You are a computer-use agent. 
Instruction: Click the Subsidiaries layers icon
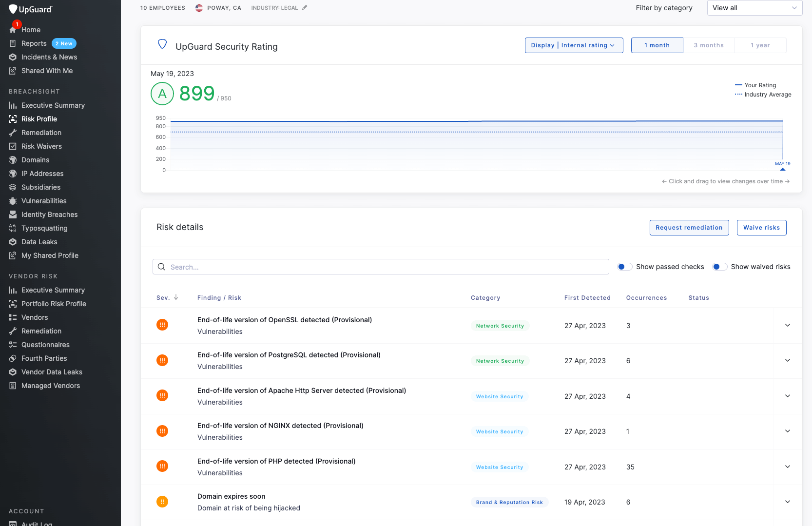click(13, 187)
